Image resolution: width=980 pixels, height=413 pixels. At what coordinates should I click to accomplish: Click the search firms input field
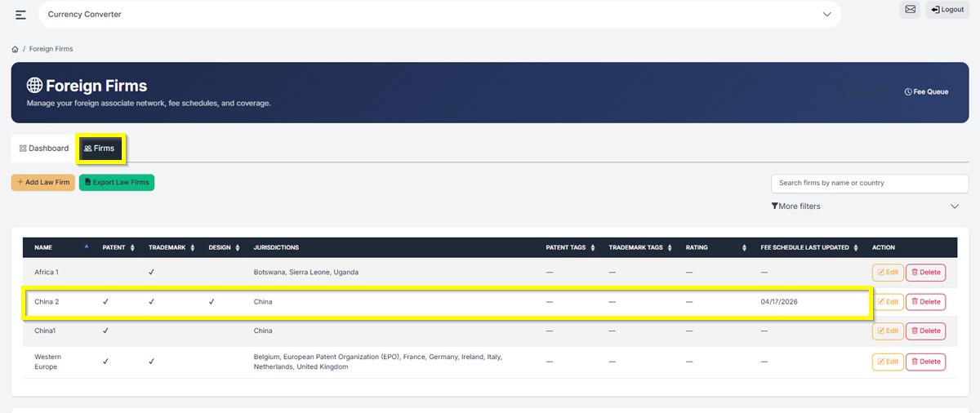[869, 183]
